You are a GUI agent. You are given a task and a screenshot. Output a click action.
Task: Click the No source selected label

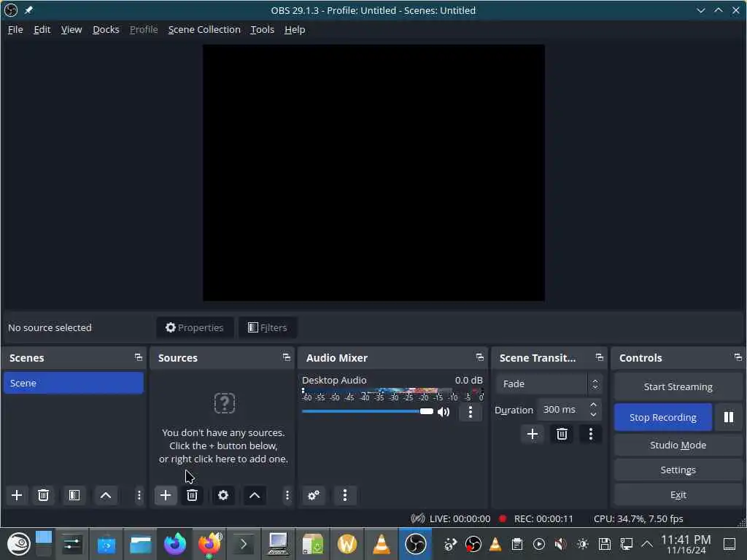click(50, 327)
